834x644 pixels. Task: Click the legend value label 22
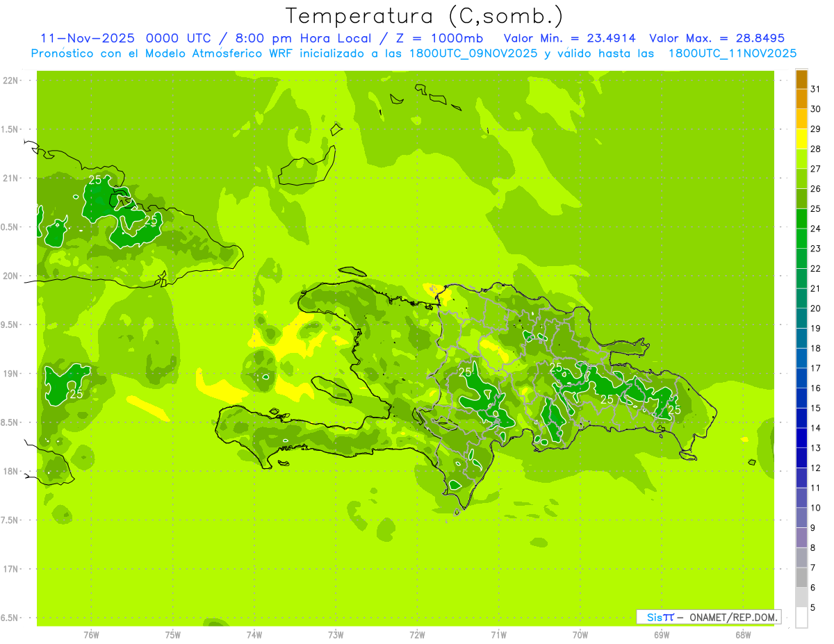tap(815, 268)
